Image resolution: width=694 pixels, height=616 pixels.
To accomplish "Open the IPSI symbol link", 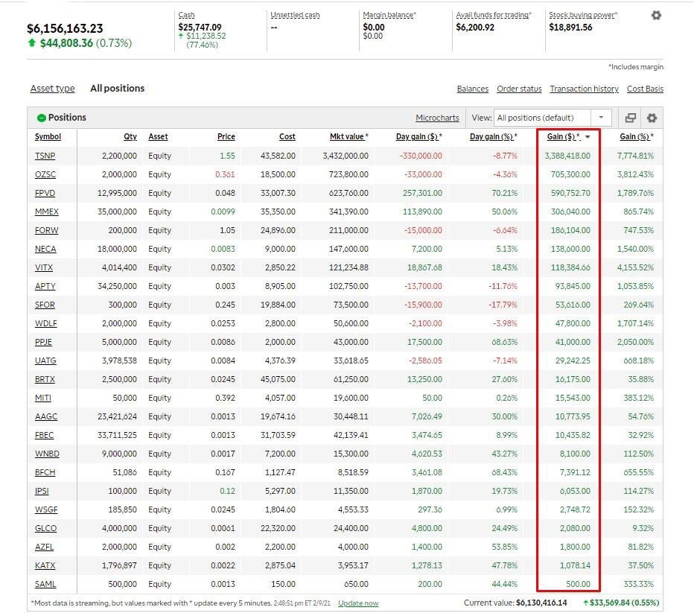I will (42, 491).
